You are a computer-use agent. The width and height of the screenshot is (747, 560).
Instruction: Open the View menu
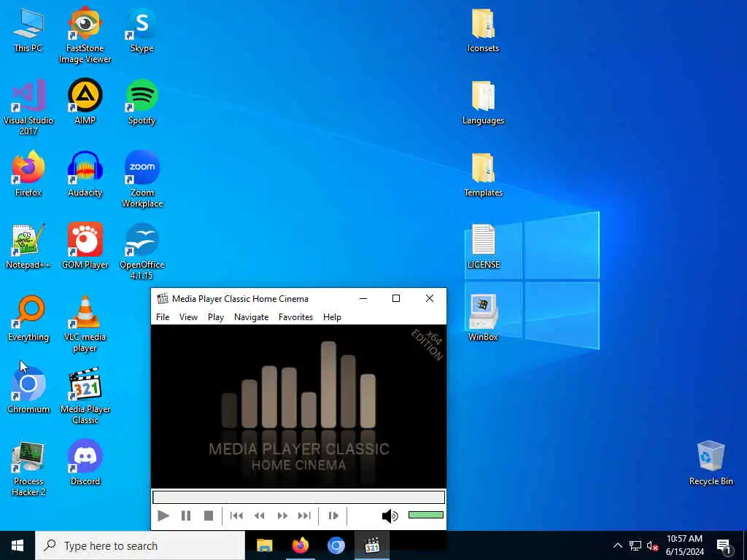click(188, 317)
